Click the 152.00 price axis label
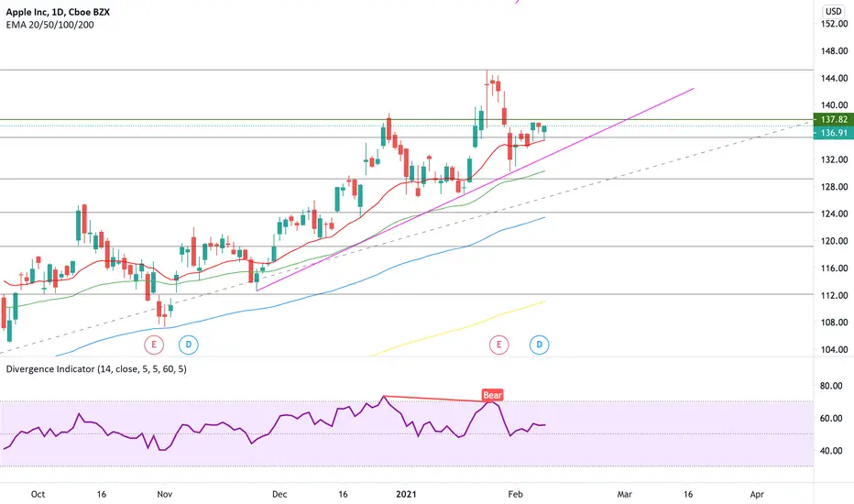Image resolution: width=854 pixels, height=504 pixels. click(x=835, y=24)
